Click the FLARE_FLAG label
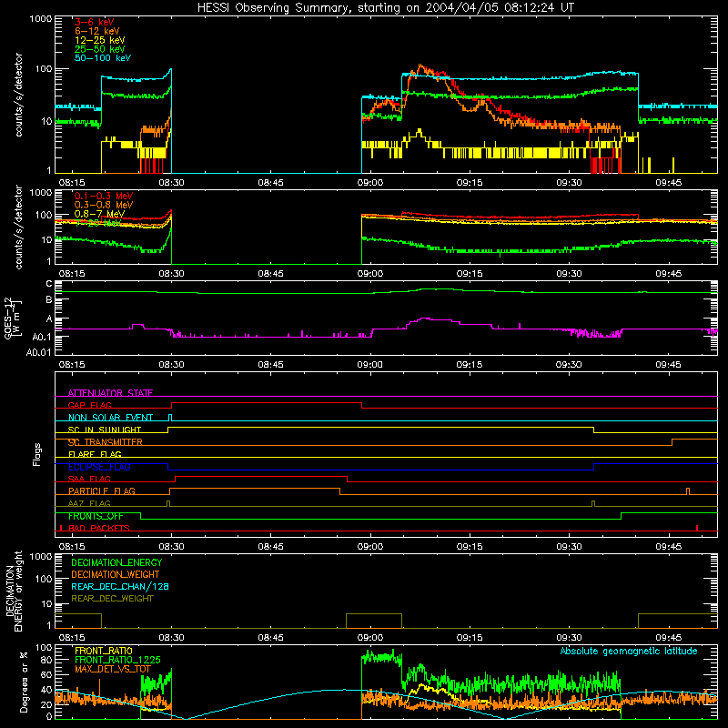The width and height of the screenshot is (728, 728). [x=95, y=454]
